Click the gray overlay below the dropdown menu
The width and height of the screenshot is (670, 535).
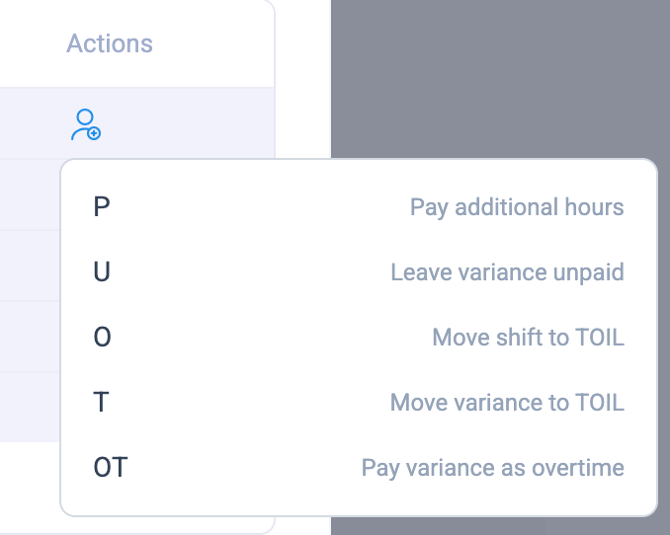[500, 526]
